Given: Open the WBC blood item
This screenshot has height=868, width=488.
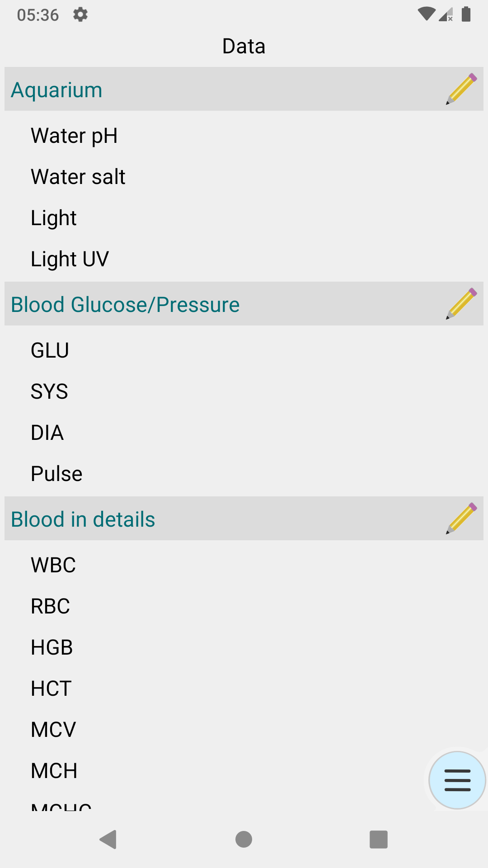Looking at the screenshot, I should point(53,565).
